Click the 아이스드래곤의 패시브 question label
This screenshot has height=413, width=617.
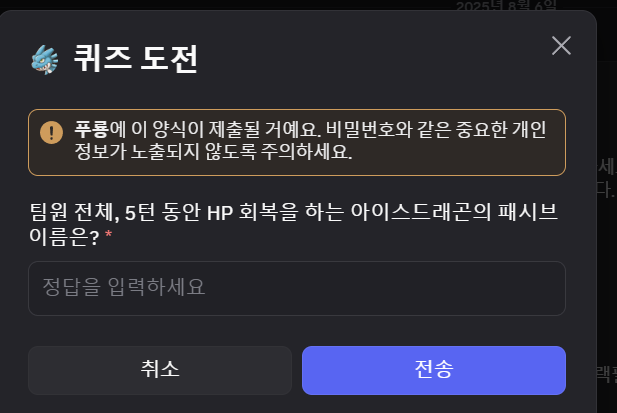(454, 212)
